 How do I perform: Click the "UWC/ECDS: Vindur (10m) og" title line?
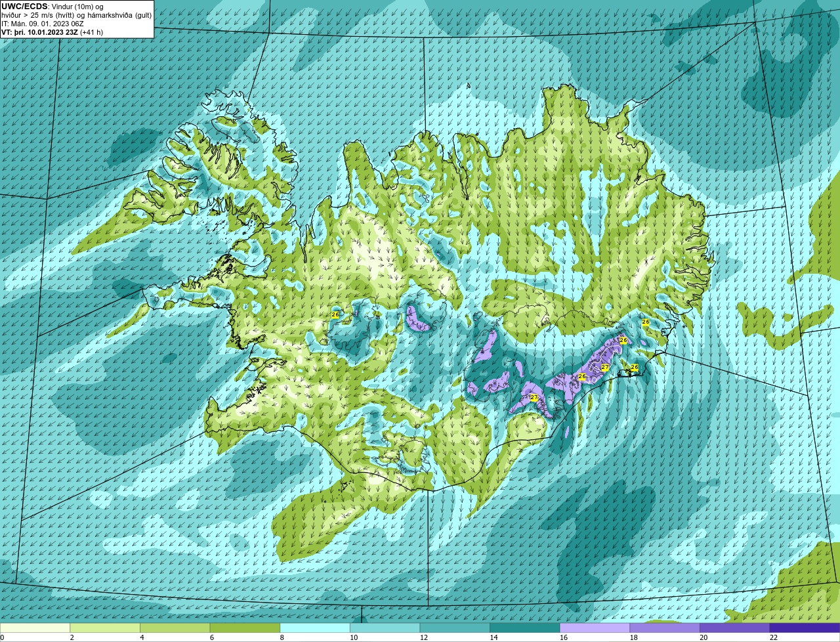pyautogui.click(x=52, y=6)
